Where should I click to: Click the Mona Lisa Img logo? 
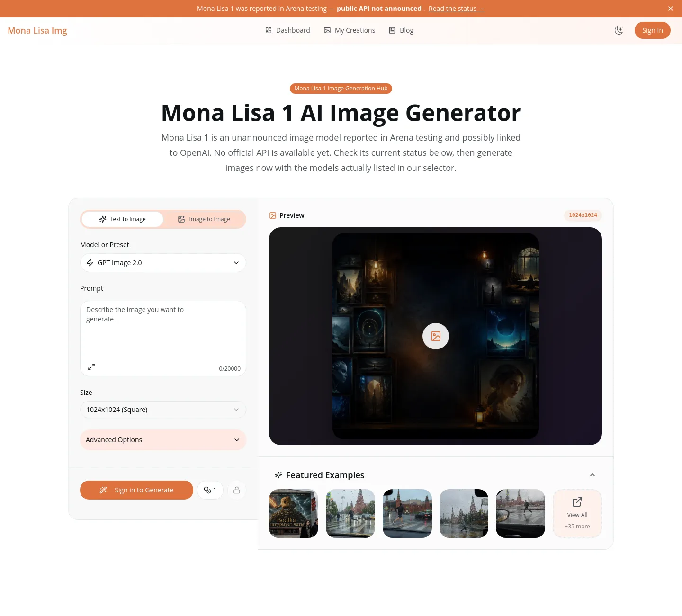pyautogui.click(x=37, y=30)
